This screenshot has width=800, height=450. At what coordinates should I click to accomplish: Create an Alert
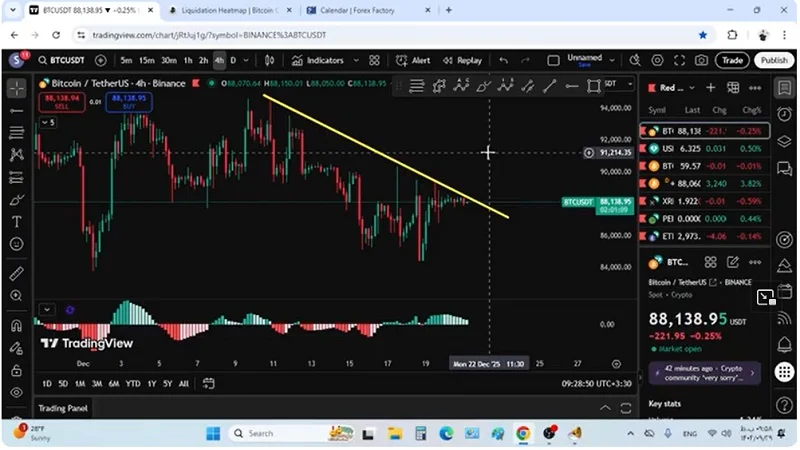(x=413, y=60)
